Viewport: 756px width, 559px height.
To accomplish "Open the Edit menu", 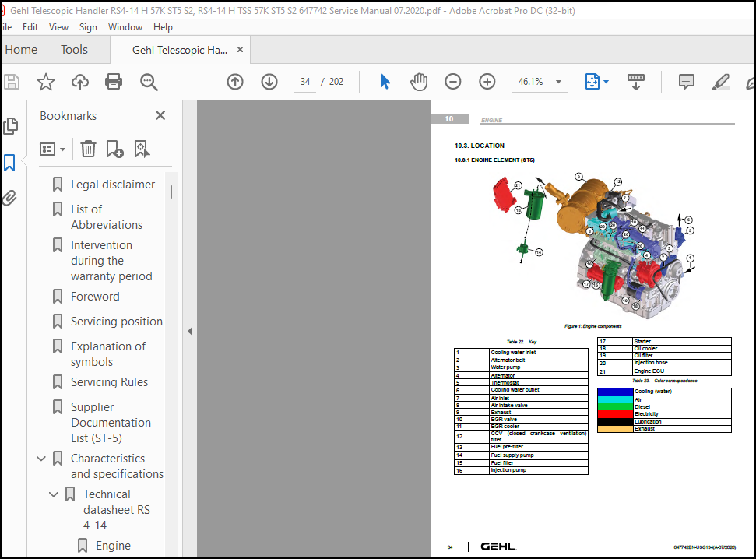I will (30, 27).
